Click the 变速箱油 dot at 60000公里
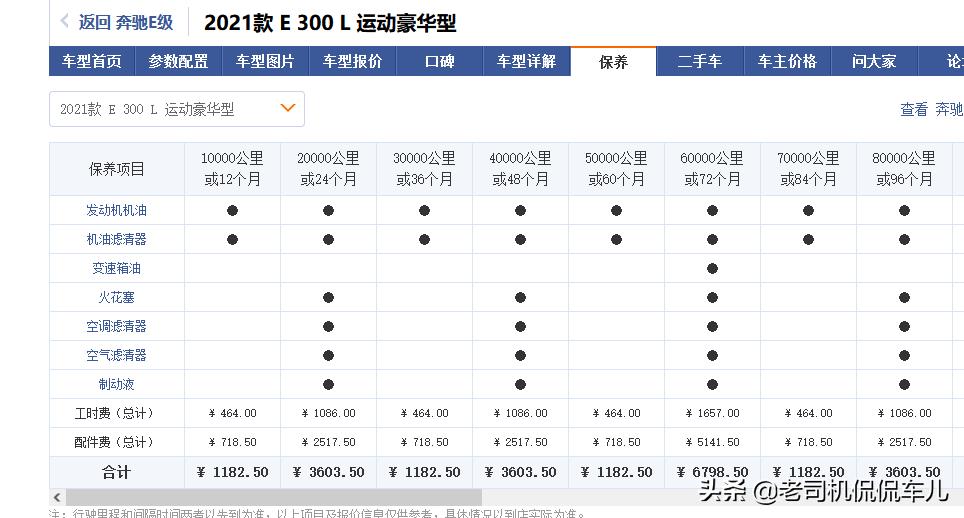 [x=712, y=268]
